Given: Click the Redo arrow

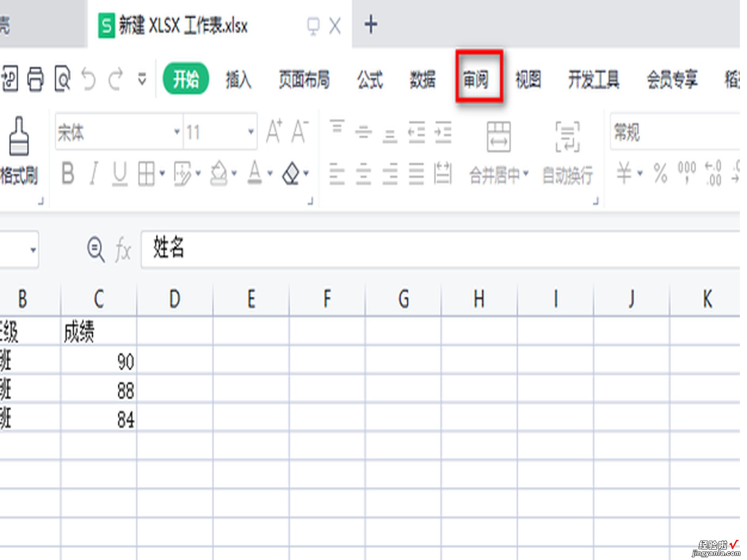Looking at the screenshot, I should pyautogui.click(x=116, y=79).
